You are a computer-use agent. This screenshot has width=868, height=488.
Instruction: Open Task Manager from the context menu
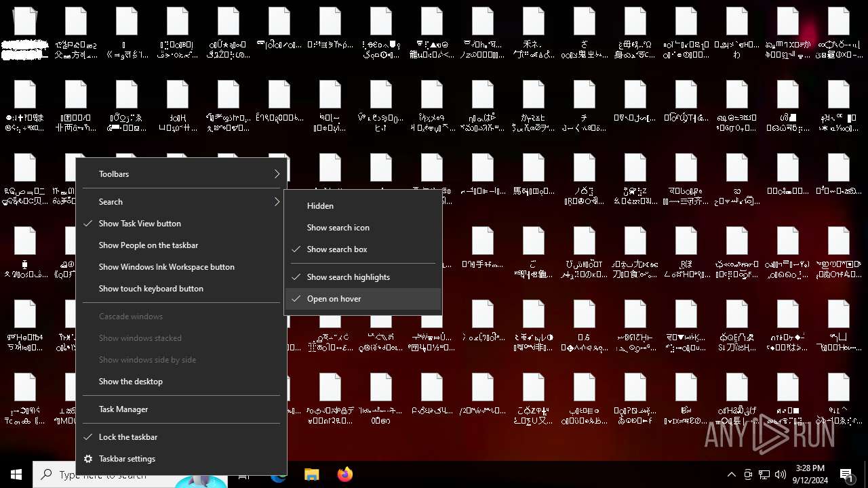pyautogui.click(x=182, y=409)
